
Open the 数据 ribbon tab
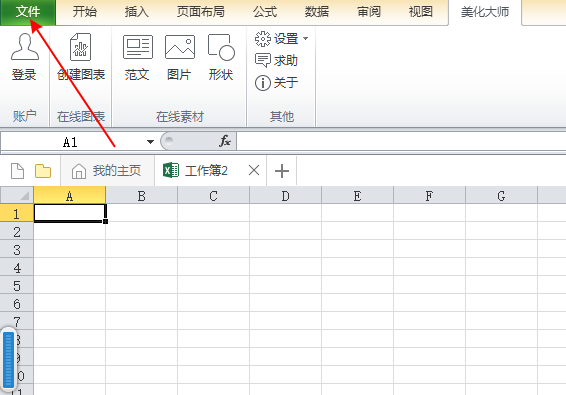317,12
